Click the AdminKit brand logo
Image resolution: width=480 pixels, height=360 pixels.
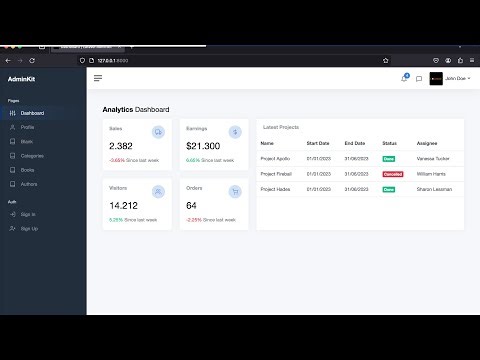(x=21, y=79)
